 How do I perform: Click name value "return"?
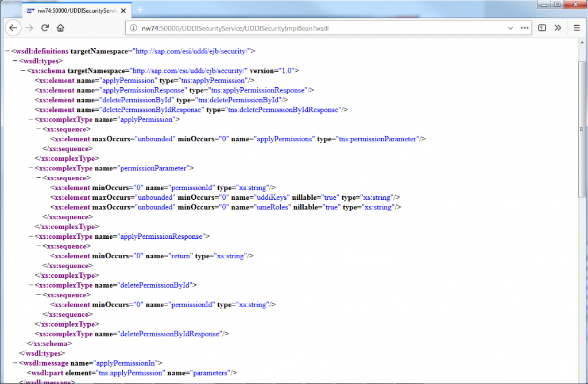[x=181, y=256]
